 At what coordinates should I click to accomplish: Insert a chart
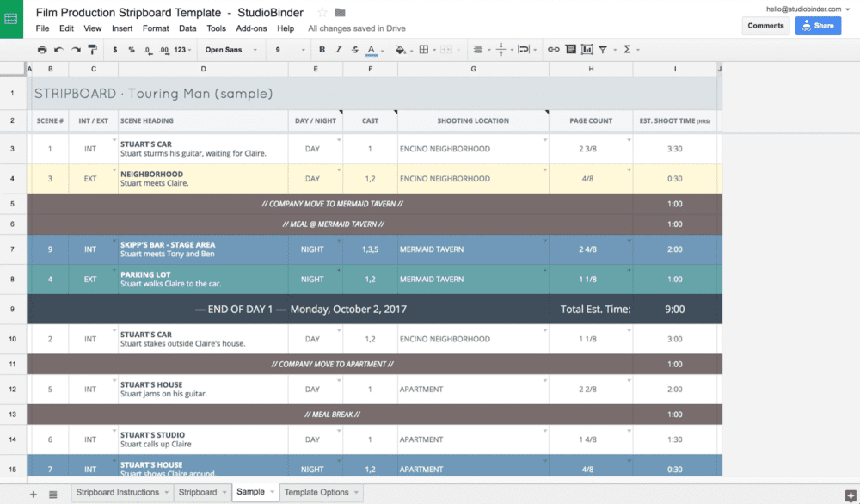(587, 49)
